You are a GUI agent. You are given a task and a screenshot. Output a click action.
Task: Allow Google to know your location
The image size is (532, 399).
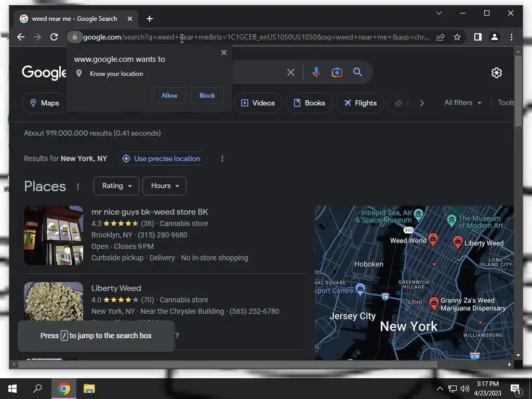coord(169,96)
